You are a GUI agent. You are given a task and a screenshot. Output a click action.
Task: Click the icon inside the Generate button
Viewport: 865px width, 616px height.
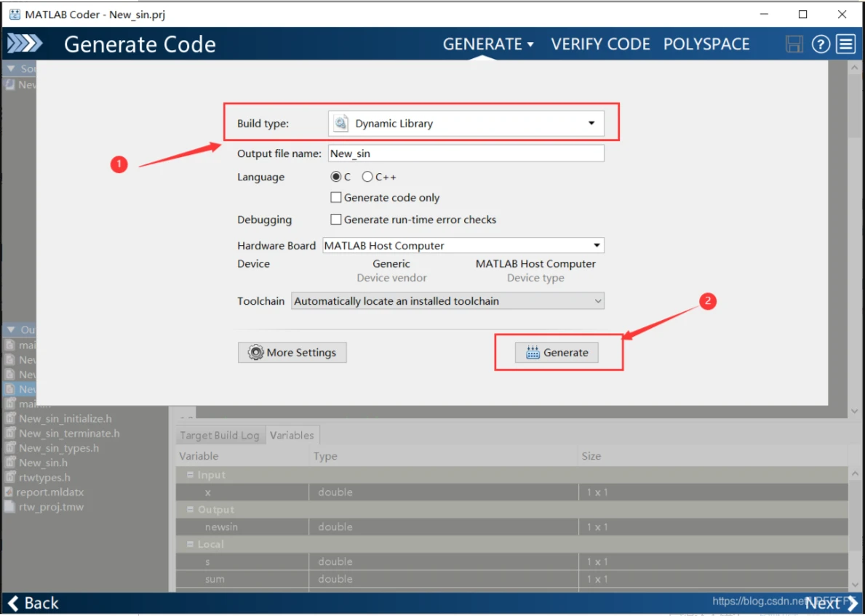point(533,353)
